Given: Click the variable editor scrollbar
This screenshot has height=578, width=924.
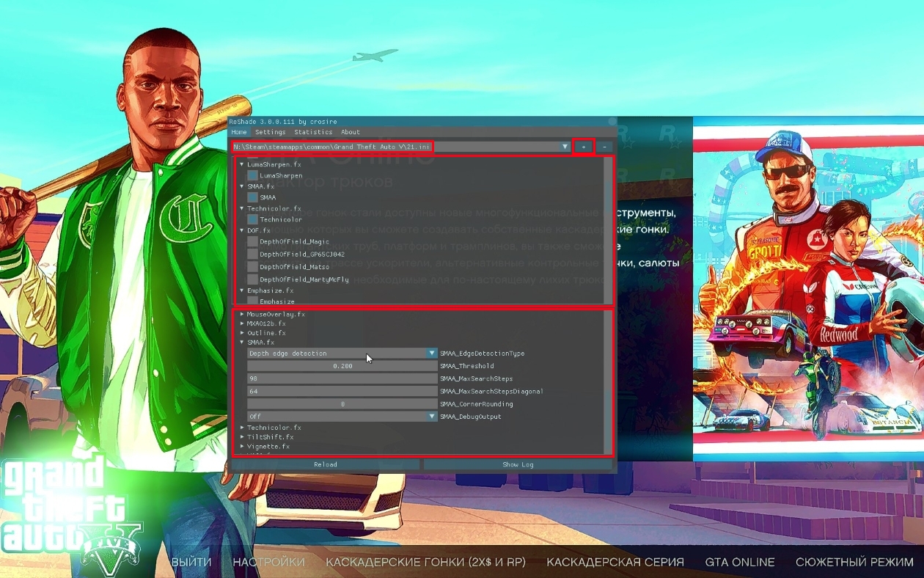Looking at the screenshot, I should (x=608, y=381).
